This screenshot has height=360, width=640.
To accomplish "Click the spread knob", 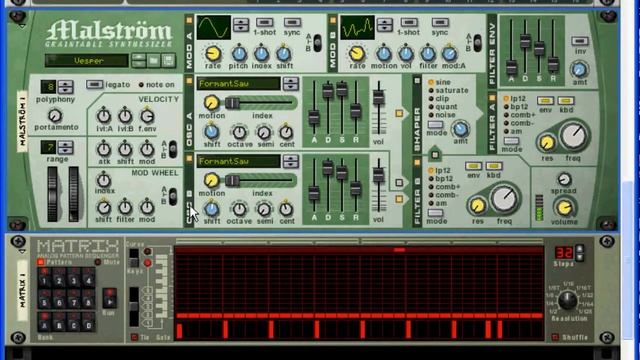I will 564,179.
